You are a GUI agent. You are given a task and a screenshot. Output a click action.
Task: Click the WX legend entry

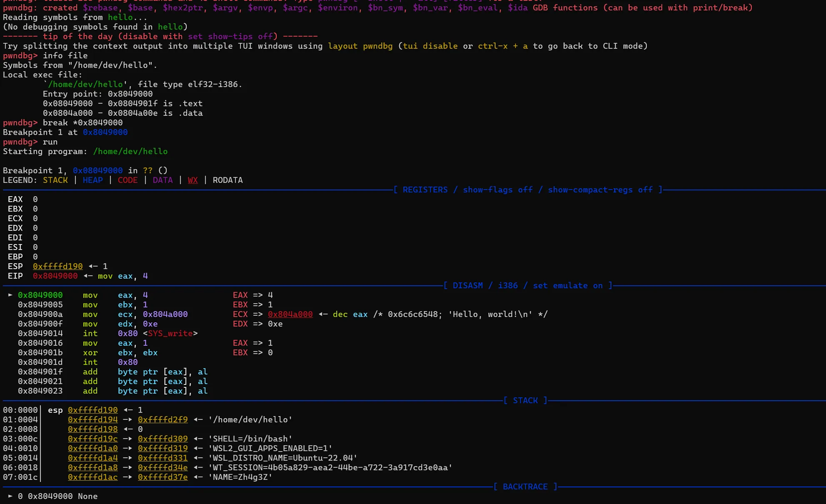193,180
